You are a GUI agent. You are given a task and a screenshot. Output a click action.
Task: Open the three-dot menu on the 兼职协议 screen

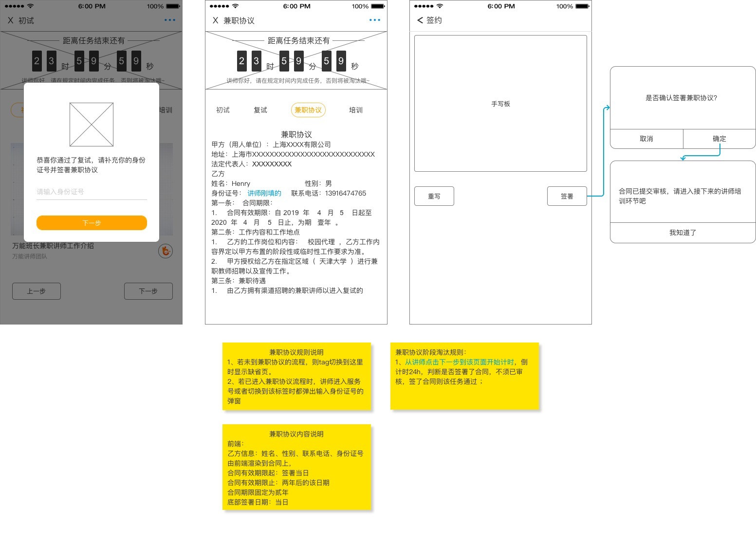[374, 20]
